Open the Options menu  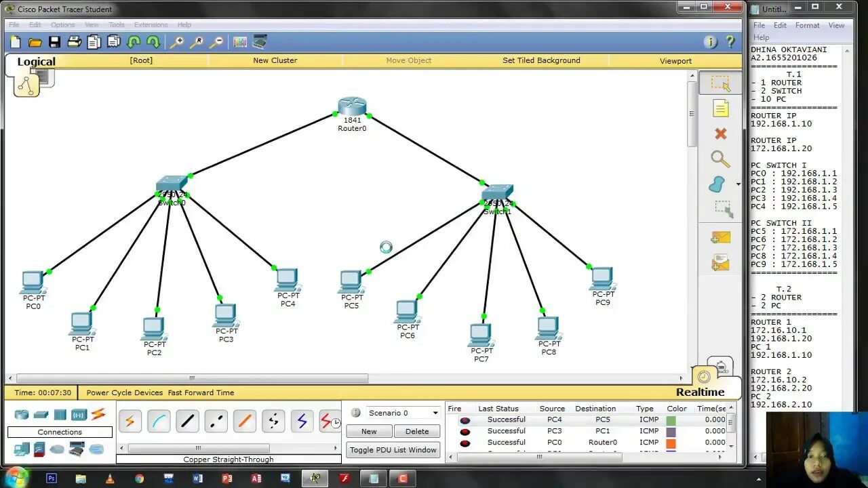point(63,25)
